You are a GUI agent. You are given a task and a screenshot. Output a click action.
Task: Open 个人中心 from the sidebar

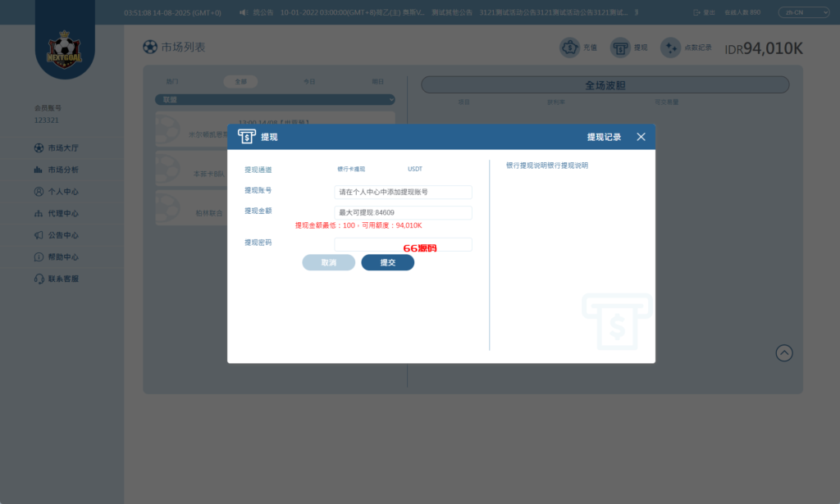[57, 192]
